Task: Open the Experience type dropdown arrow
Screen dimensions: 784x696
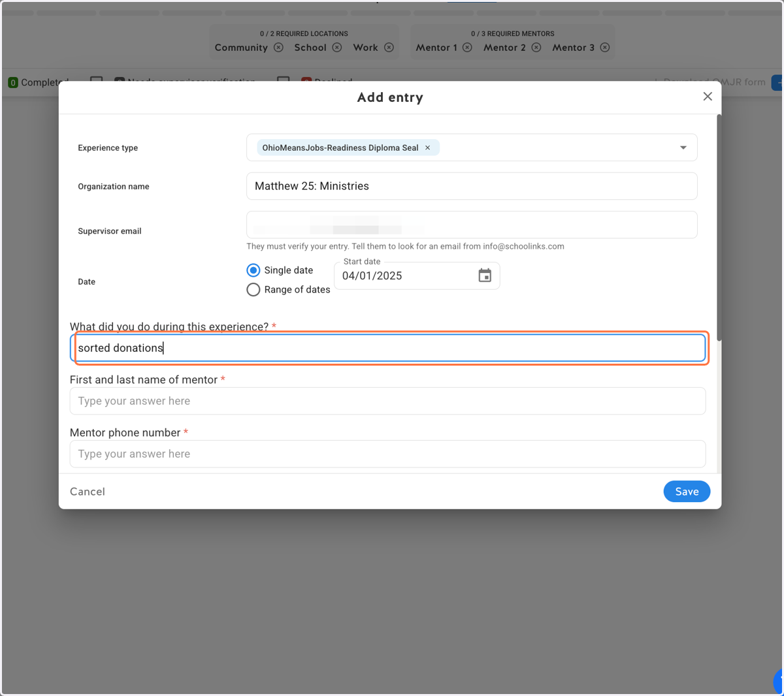Action: coord(683,148)
